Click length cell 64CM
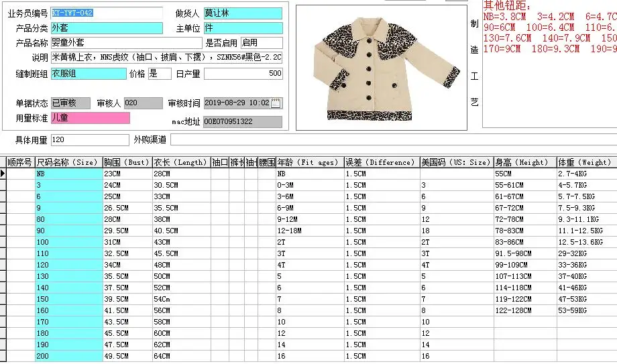 pyautogui.click(x=181, y=357)
